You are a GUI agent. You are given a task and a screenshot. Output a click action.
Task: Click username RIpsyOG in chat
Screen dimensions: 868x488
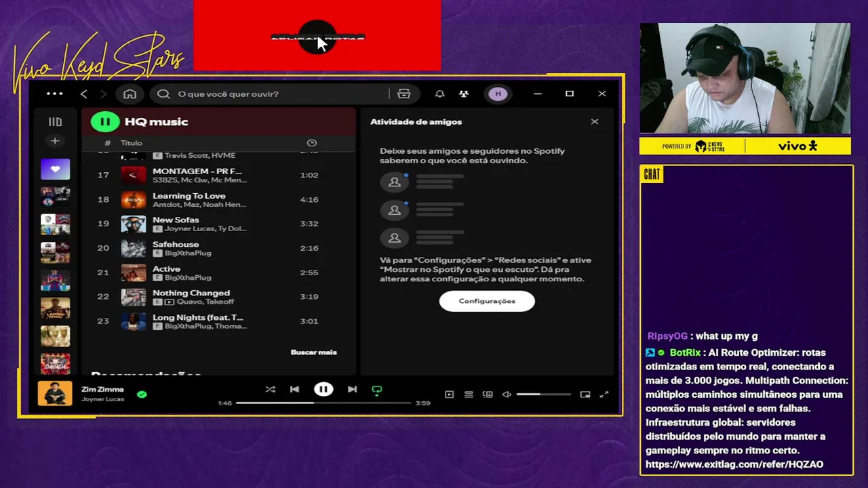pyautogui.click(x=667, y=336)
